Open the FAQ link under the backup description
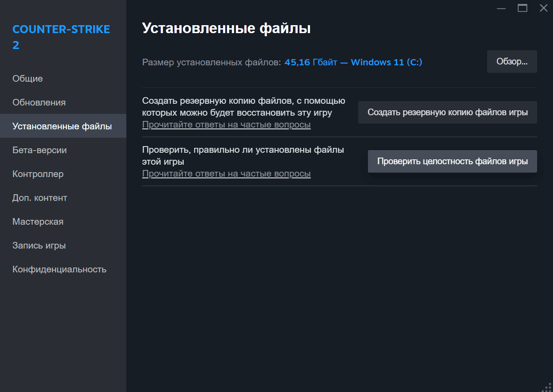The width and height of the screenshot is (553, 392). pos(226,125)
